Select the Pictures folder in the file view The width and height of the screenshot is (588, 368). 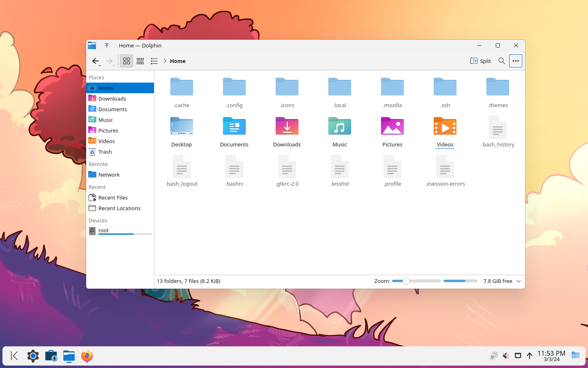(x=392, y=126)
